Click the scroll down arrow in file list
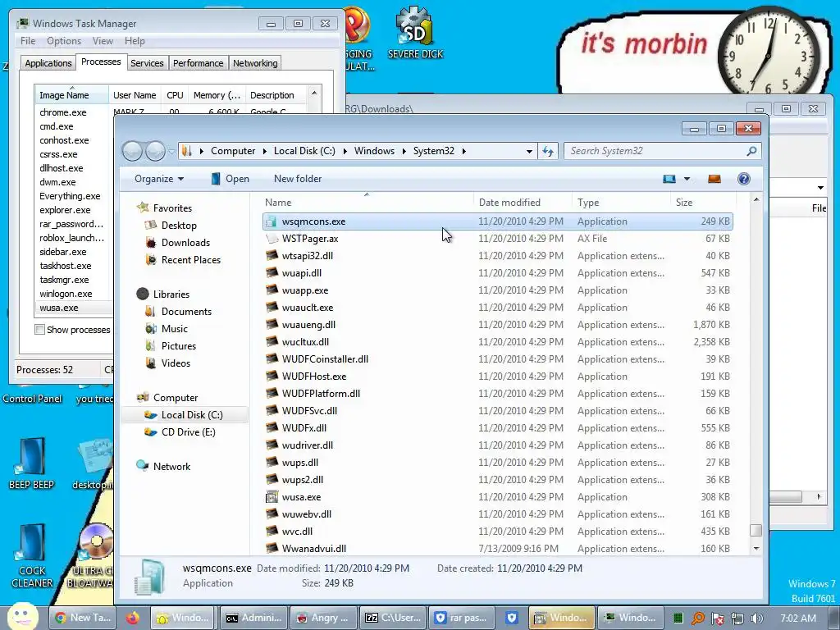 pyautogui.click(x=756, y=549)
